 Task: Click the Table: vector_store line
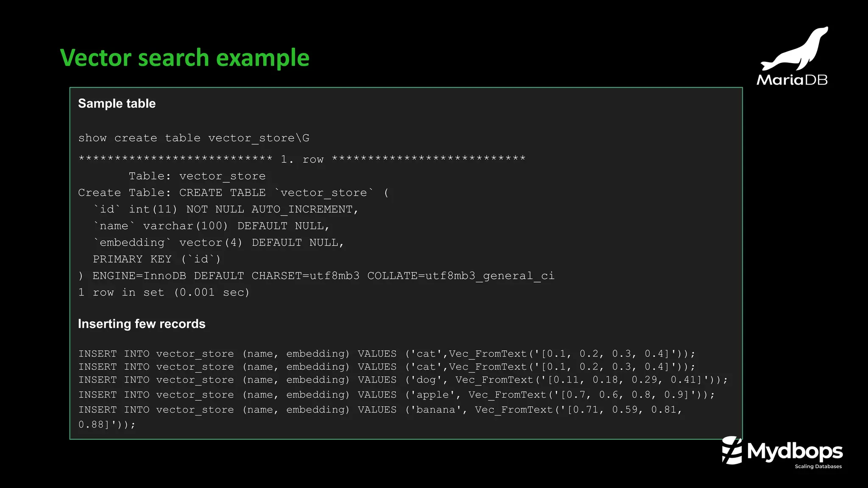point(197,176)
